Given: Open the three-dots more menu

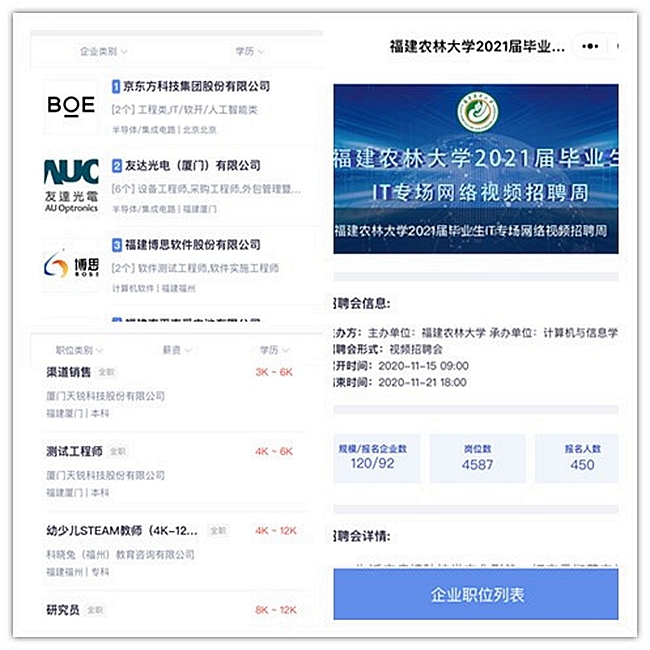Looking at the screenshot, I should point(590,46).
